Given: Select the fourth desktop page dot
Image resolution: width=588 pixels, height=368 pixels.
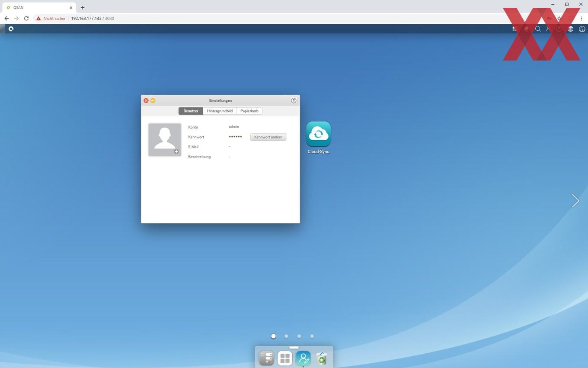Looking at the screenshot, I should point(312,336).
